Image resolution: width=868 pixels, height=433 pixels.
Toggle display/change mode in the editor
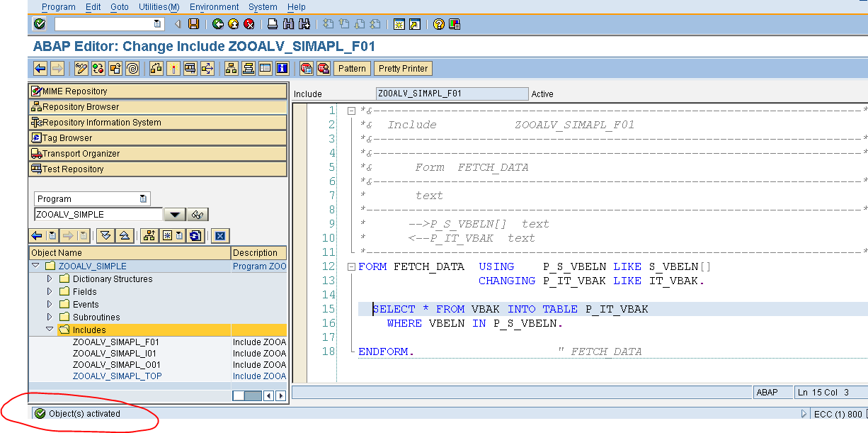click(x=80, y=68)
